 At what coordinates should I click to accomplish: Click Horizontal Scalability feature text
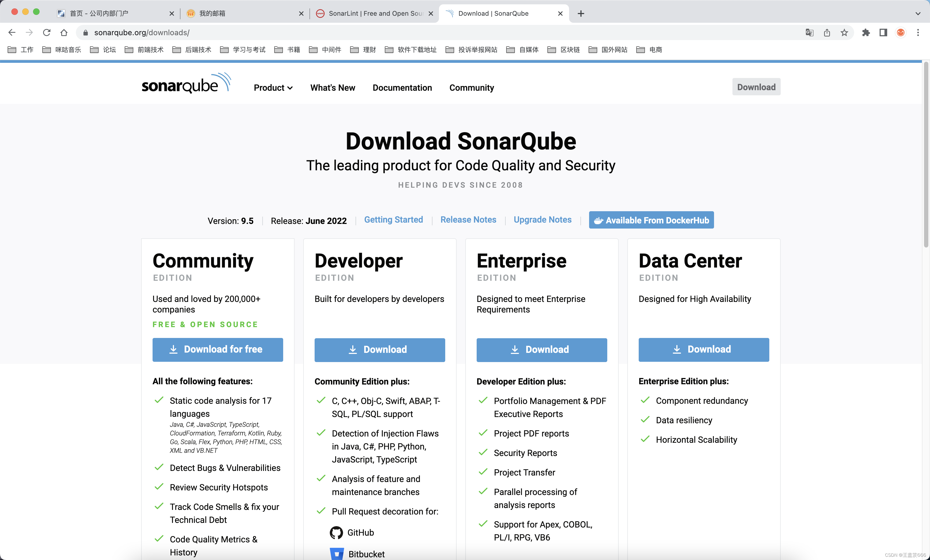696,440
